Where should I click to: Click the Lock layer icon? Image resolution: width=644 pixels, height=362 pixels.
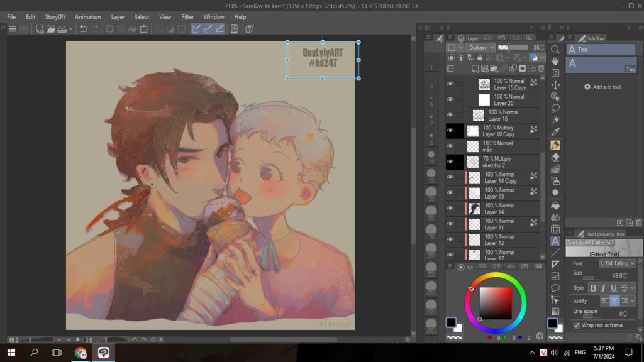[480, 58]
